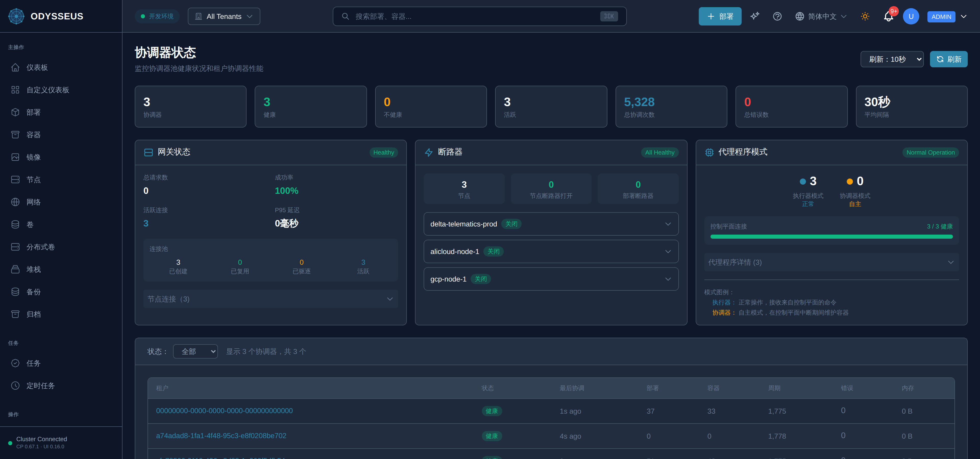Screen dimensions: 980x459
Task: Go to 容器 sidebar item
Action: 61,134
